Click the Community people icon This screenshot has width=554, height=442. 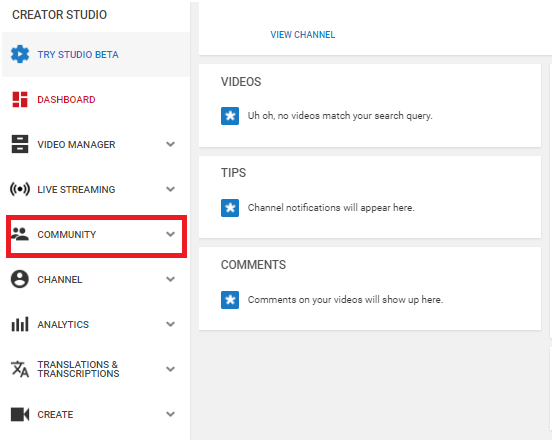20,234
